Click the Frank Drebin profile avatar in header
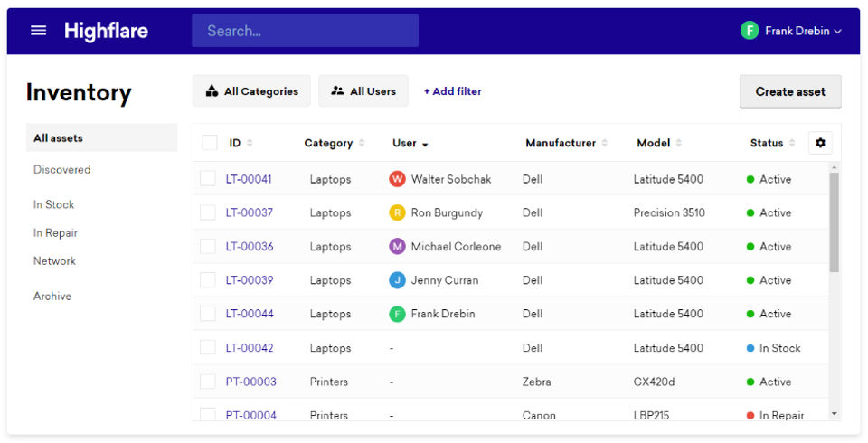The height and width of the screenshot is (443, 868). (749, 31)
